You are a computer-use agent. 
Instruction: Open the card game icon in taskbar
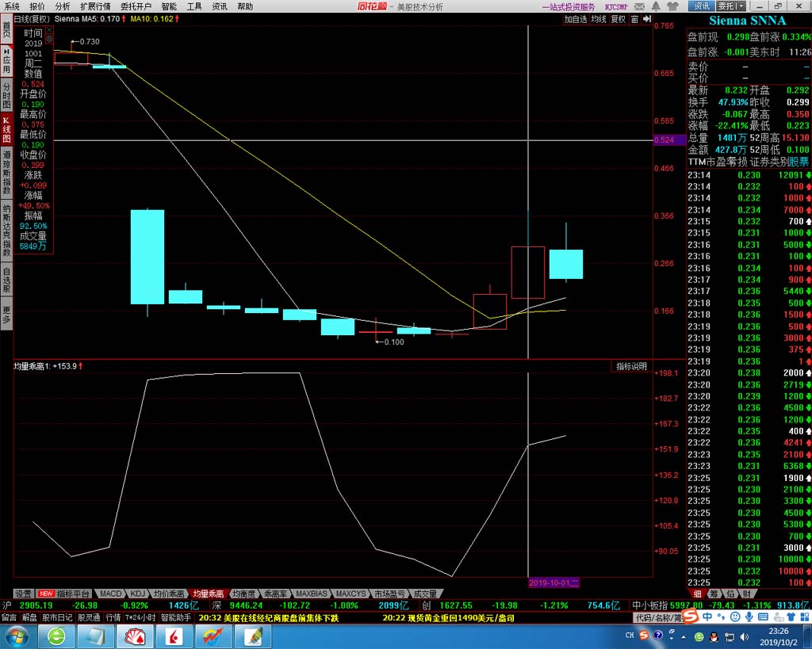pyautogui.click(x=134, y=637)
